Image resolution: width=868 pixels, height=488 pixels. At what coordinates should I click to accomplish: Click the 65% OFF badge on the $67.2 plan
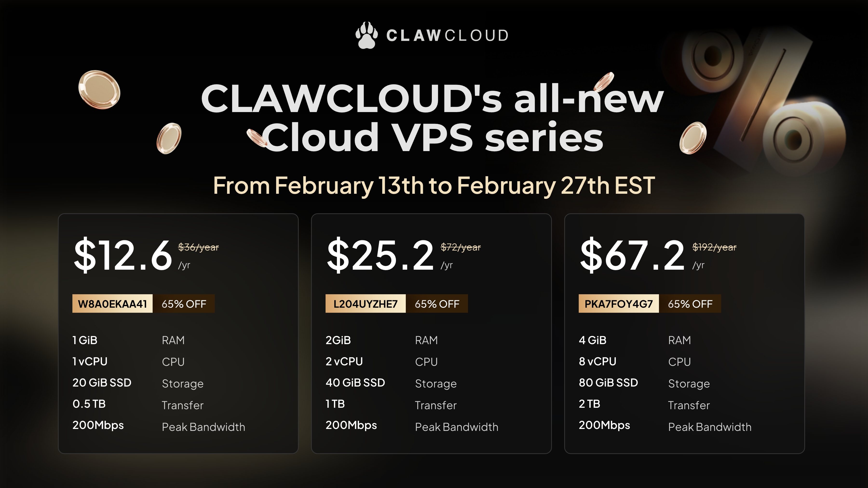[x=690, y=303]
